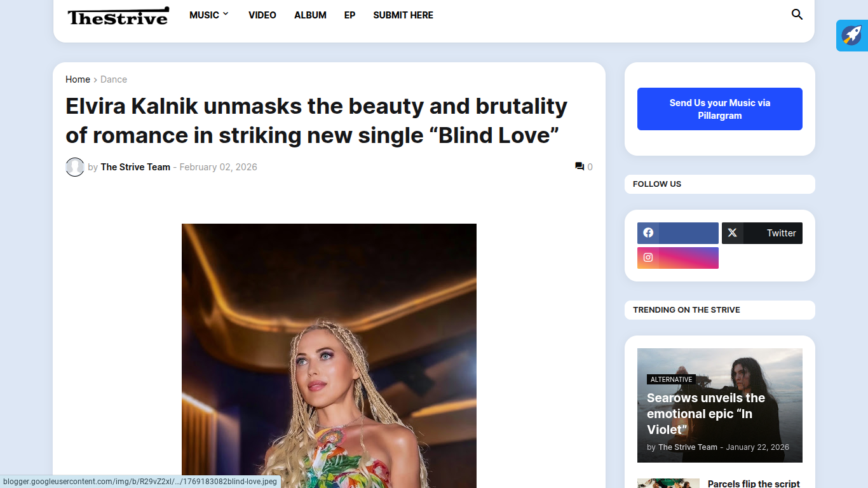Open Searows In Violet trending article

tap(705, 414)
